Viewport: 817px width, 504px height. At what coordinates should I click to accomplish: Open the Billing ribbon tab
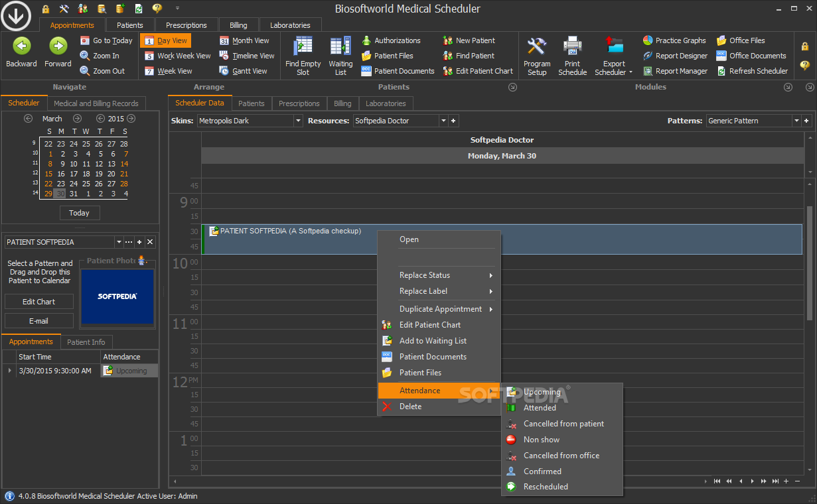pyautogui.click(x=238, y=25)
